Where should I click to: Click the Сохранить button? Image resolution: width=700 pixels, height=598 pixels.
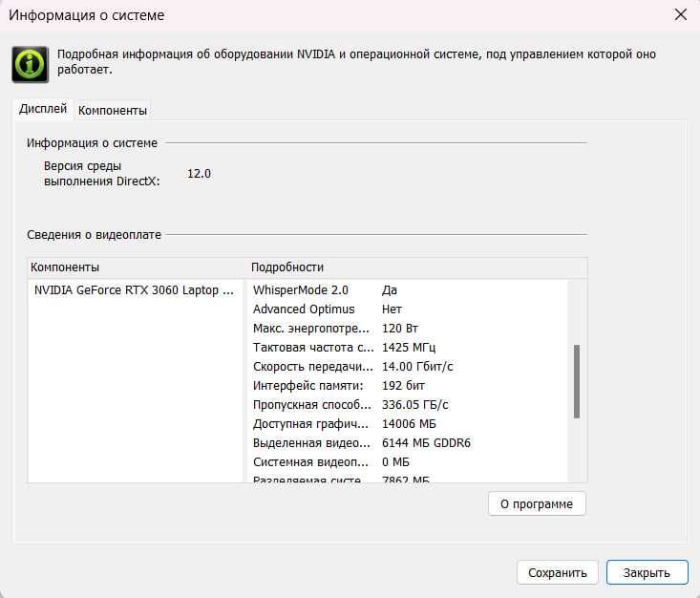point(557,572)
